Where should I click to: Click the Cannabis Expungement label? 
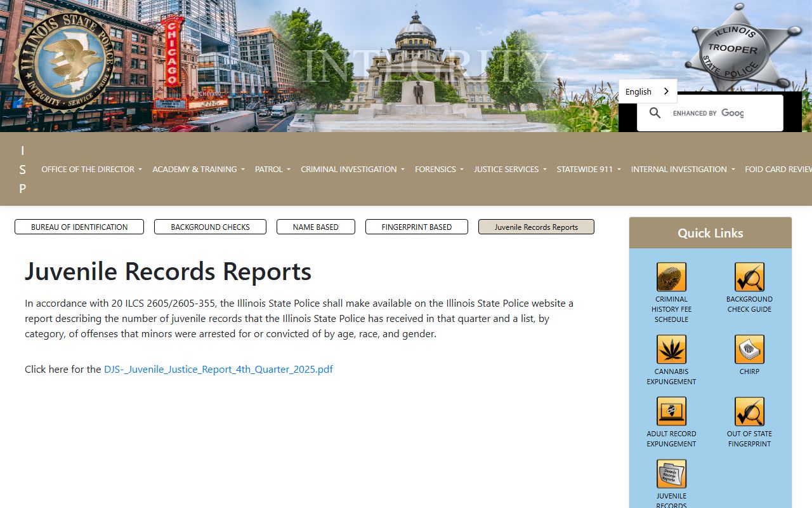click(671, 377)
